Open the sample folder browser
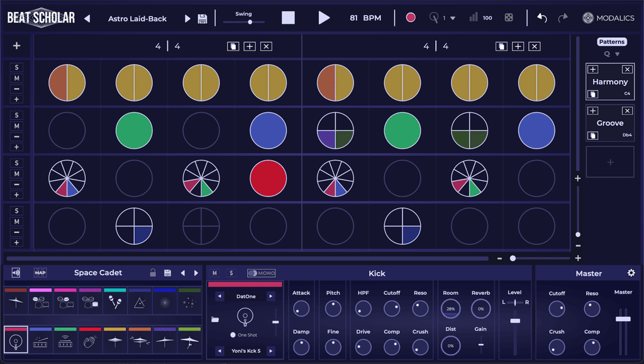 tap(215, 320)
